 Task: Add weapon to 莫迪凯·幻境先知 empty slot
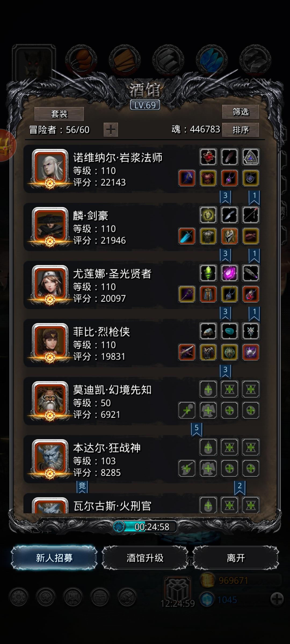coord(187,410)
